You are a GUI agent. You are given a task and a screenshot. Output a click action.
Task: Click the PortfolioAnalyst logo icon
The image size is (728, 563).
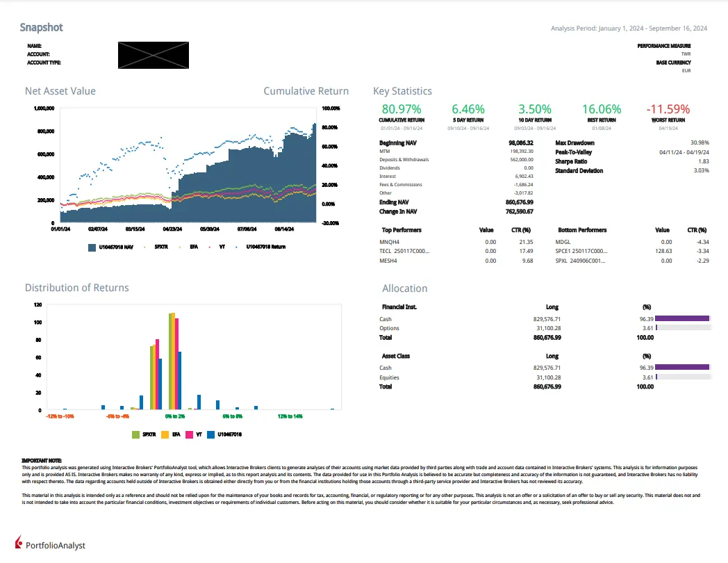(19, 543)
